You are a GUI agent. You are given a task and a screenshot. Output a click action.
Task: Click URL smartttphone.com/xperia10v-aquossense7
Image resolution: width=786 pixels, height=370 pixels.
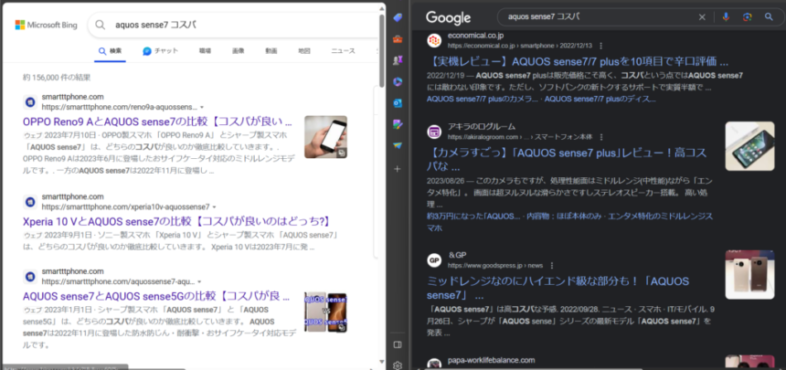(x=126, y=207)
